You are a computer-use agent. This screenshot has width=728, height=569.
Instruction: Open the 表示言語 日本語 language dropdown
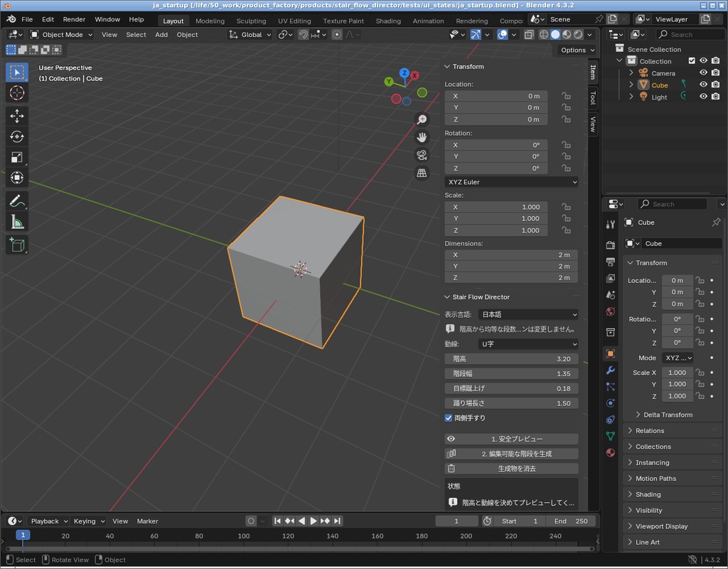(528, 314)
